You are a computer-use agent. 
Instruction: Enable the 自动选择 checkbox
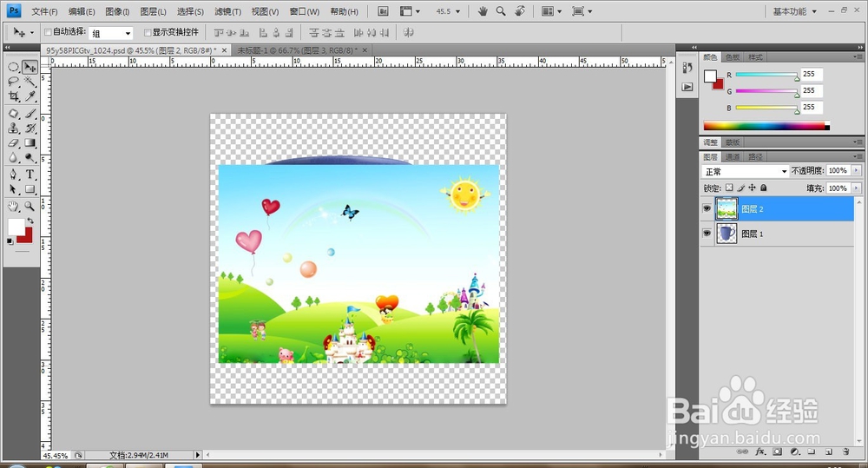48,32
